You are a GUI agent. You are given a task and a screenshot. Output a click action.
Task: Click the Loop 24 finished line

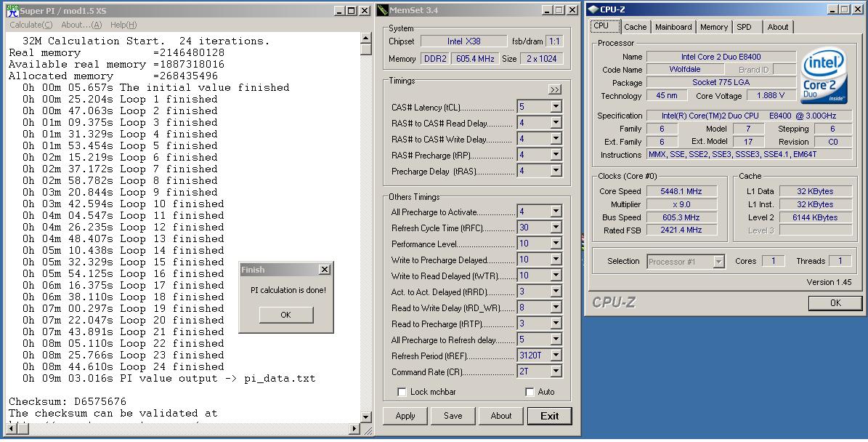pos(123,366)
